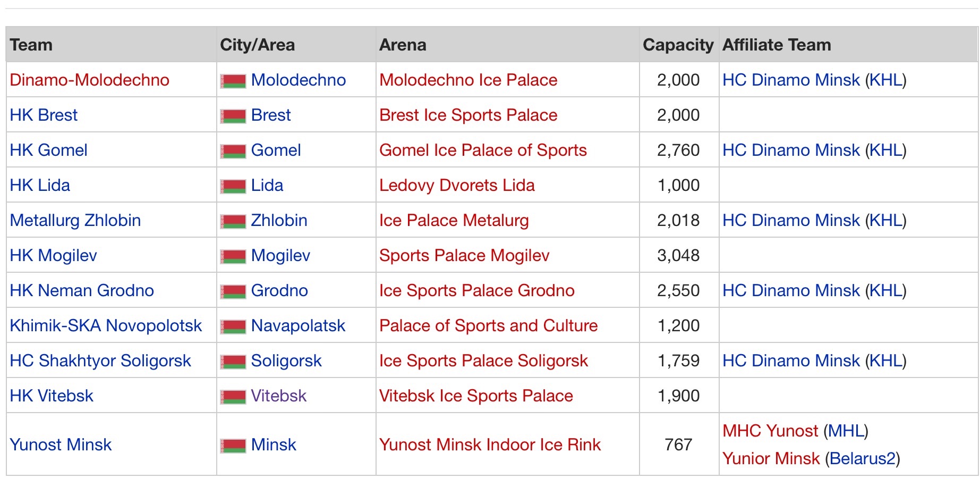Click the Belarus flag next to Brest

233,116
